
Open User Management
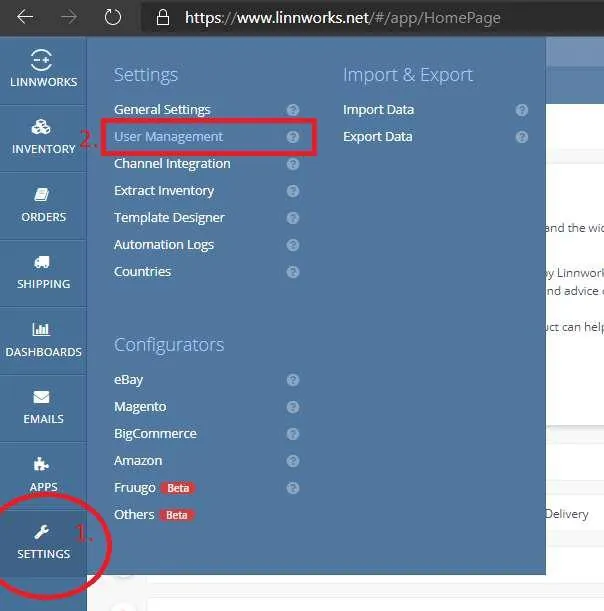coord(168,137)
